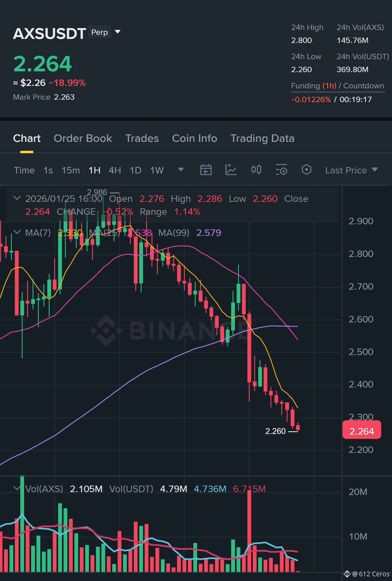Open the AXSUSDT pair selector arrow
The width and height of the screenshot is (392, 581).
click(118, 32)
